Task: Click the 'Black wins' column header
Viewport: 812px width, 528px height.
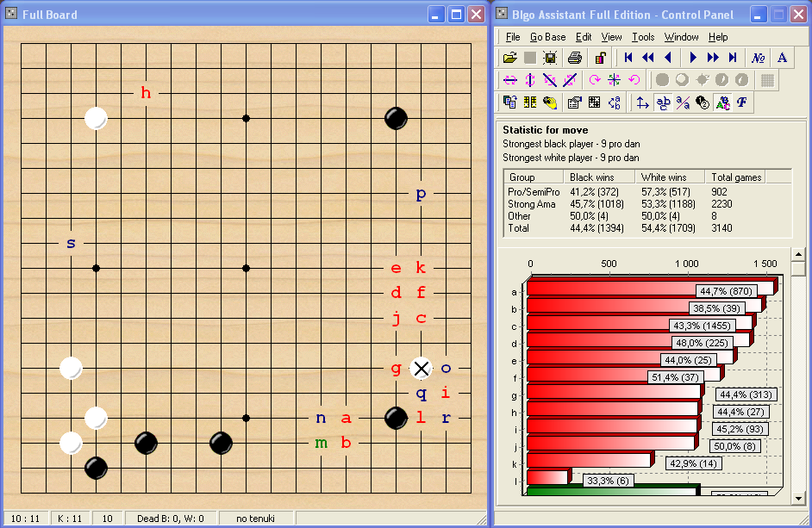Action: 600,177
